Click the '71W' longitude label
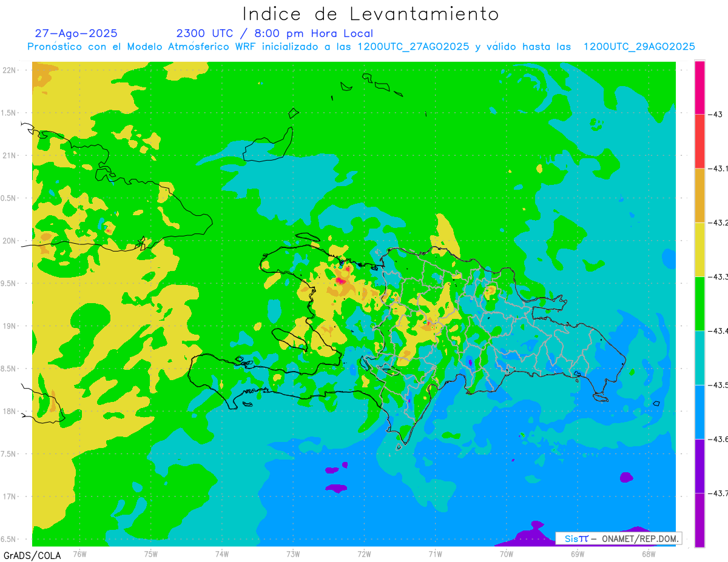728x562 pixels. pos(435,555)
